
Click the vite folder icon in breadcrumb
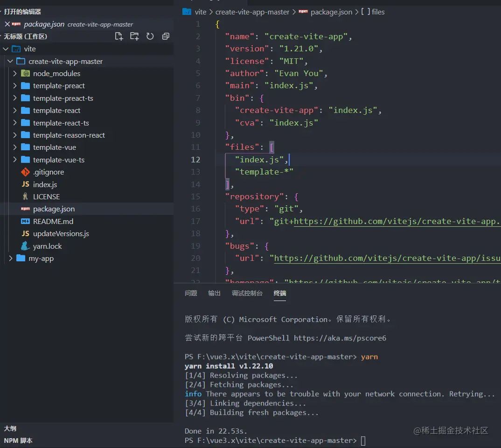click(187, 12)
